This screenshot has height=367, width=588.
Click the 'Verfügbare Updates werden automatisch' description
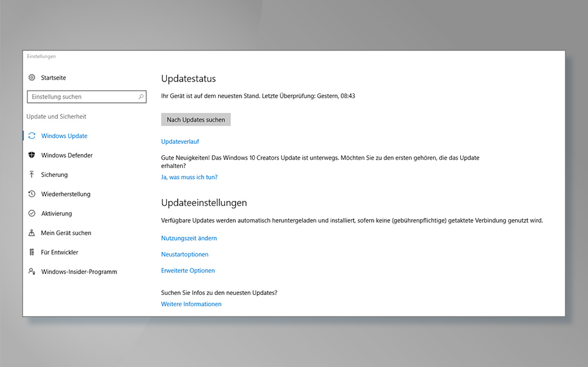click(352, 220)
